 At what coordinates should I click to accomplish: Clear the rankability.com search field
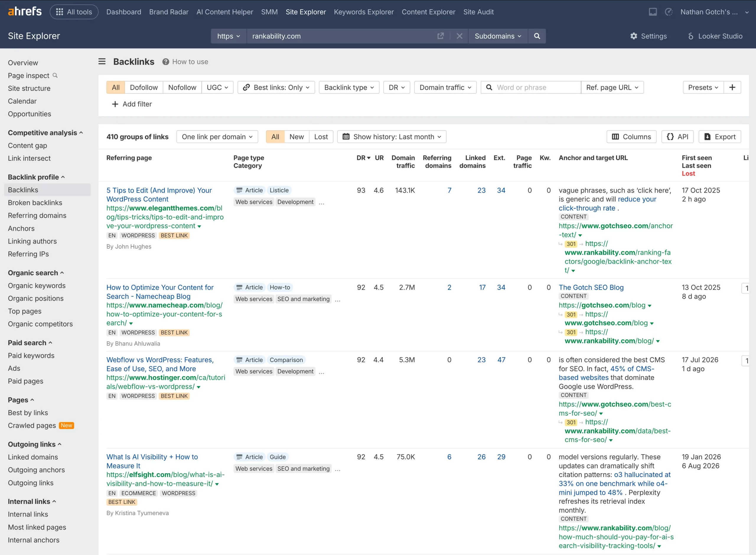point(459,36)
